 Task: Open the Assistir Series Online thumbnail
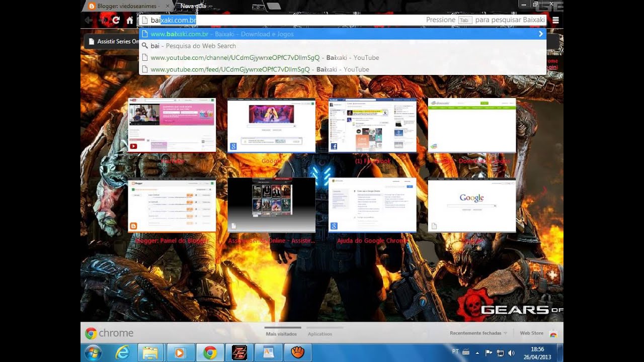tap(271, 205)
